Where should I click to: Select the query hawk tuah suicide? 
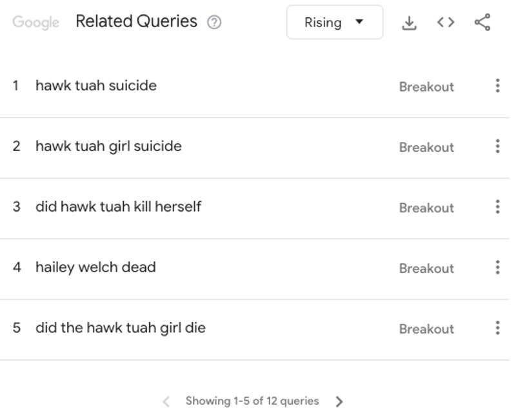coord(95,85)
